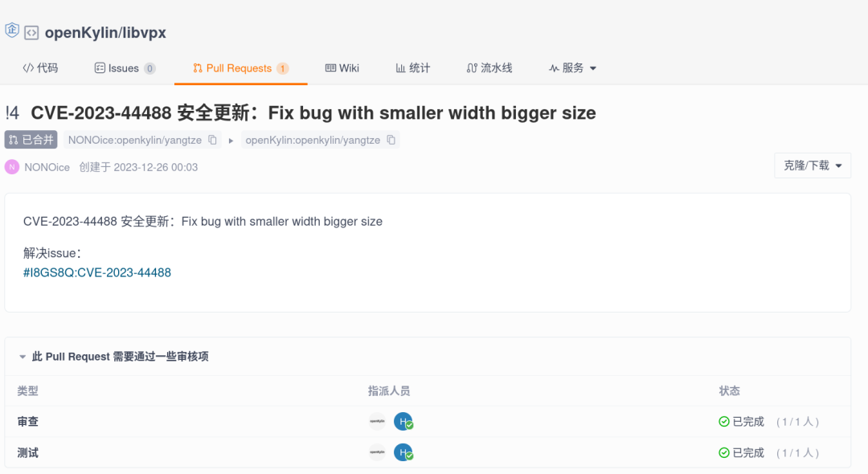Open linked issue #I8GS8Q:CVE-2023-44488

[x=97, y=272]
